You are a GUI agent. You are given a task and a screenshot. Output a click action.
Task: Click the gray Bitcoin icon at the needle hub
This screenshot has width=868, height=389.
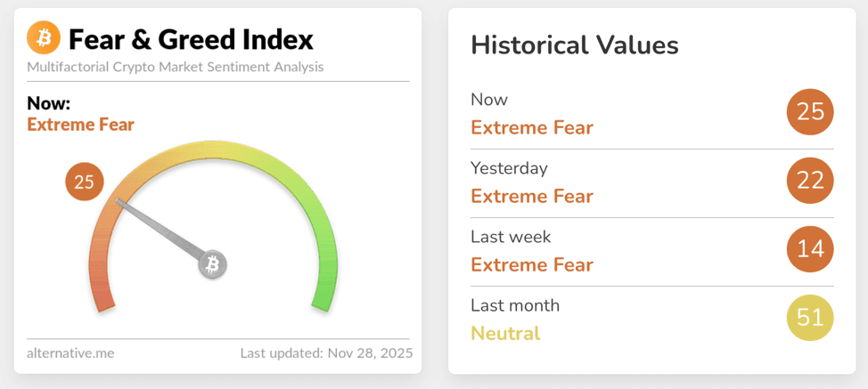click(213, 264)
